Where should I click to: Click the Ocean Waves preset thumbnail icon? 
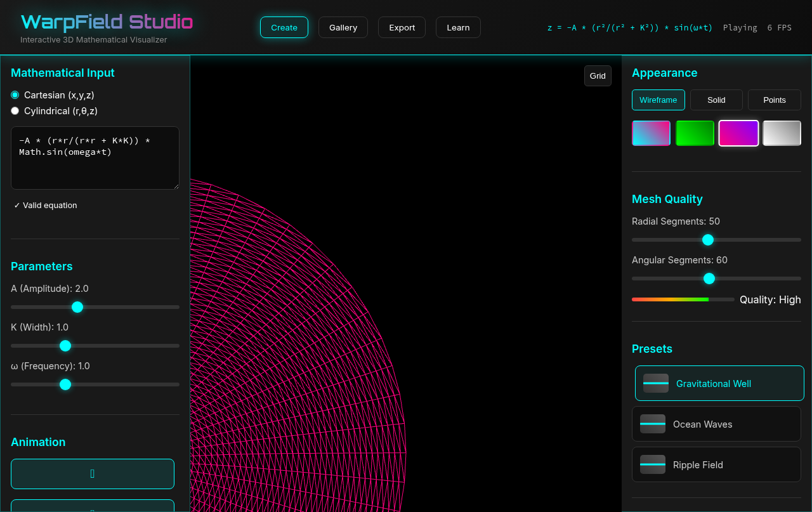(x=653, y=424)
